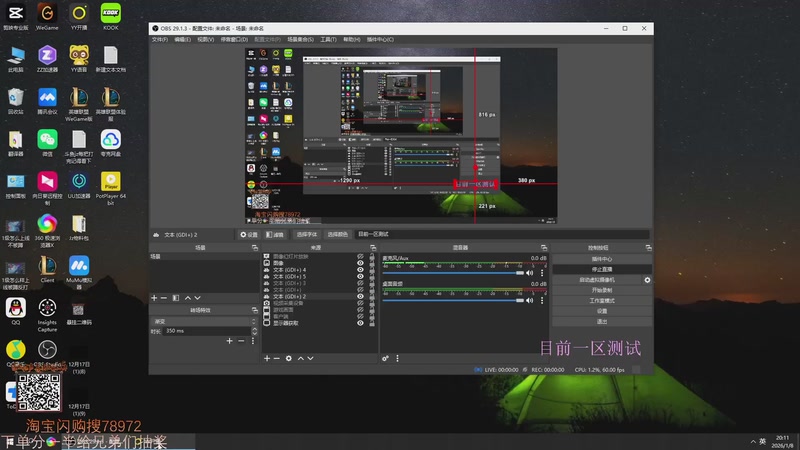Open virtual camera settings gear icon
This screenshot has width=800, height=450.
(x=647, y=280)
